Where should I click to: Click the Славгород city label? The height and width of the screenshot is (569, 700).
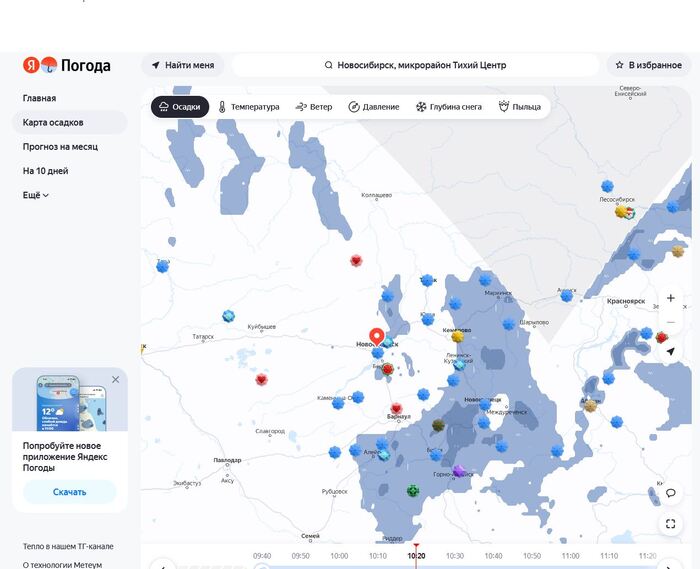[270, 431]
